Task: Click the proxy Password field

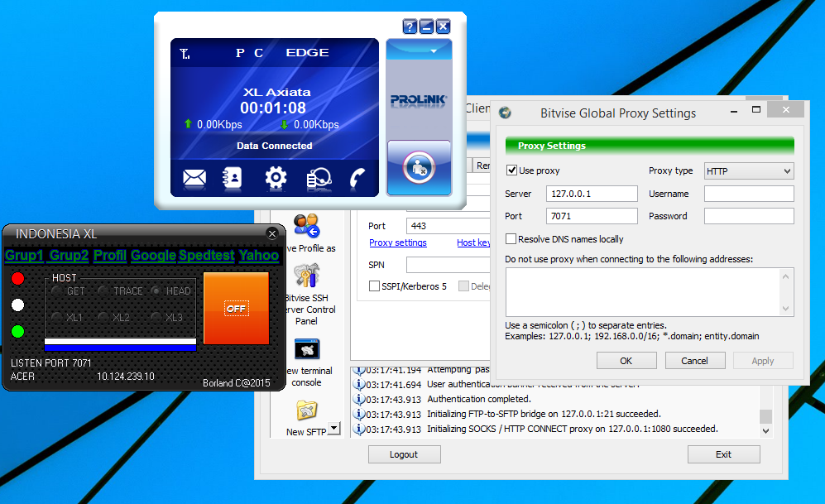Action: point(749,216)
